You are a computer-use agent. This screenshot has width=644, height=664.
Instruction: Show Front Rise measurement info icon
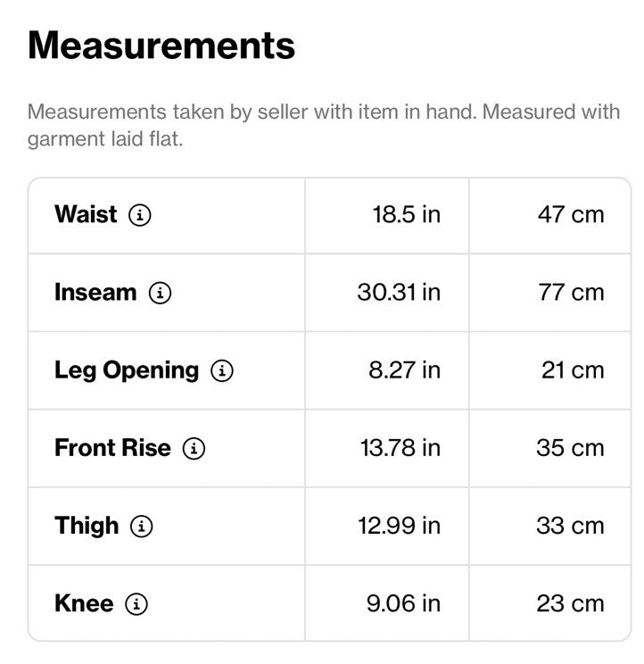point(194,448)
